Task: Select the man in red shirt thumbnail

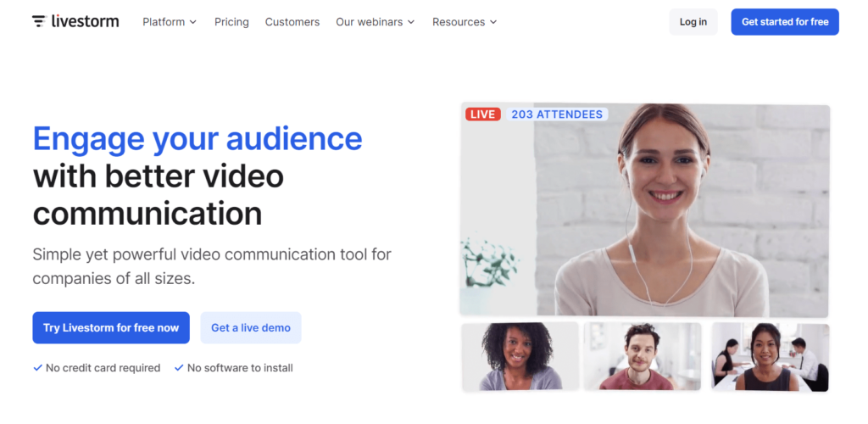Action: coord(643,357)
